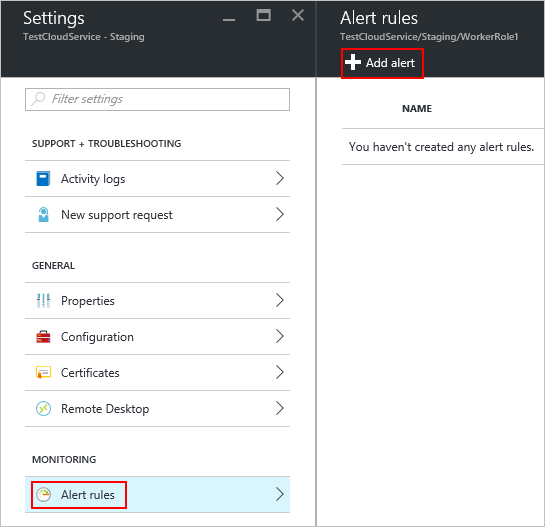Click 'TestCloudService - Staging' subtitle
The height and width of the screenshot is (527, 545).
[84, 37]
